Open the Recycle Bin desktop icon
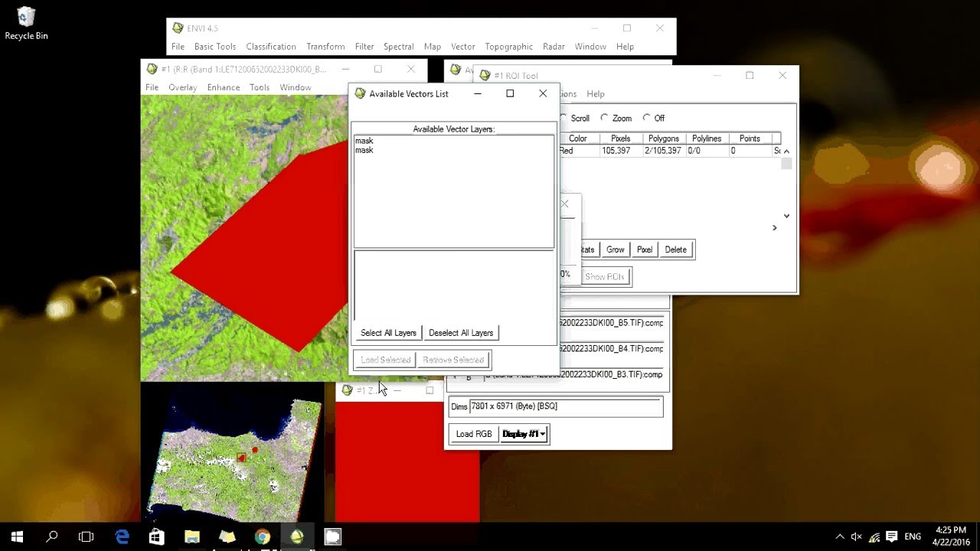This screenshot has height=551, width=980. [26, 23]
